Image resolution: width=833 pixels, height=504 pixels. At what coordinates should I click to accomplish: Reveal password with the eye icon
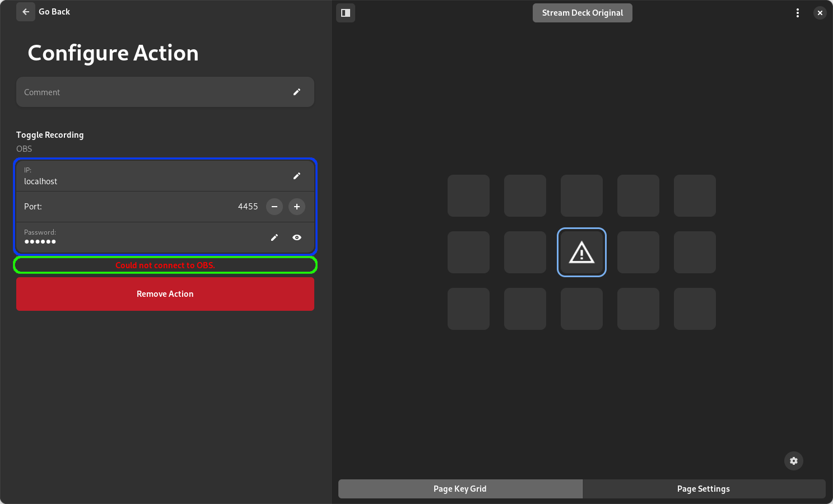297,237
